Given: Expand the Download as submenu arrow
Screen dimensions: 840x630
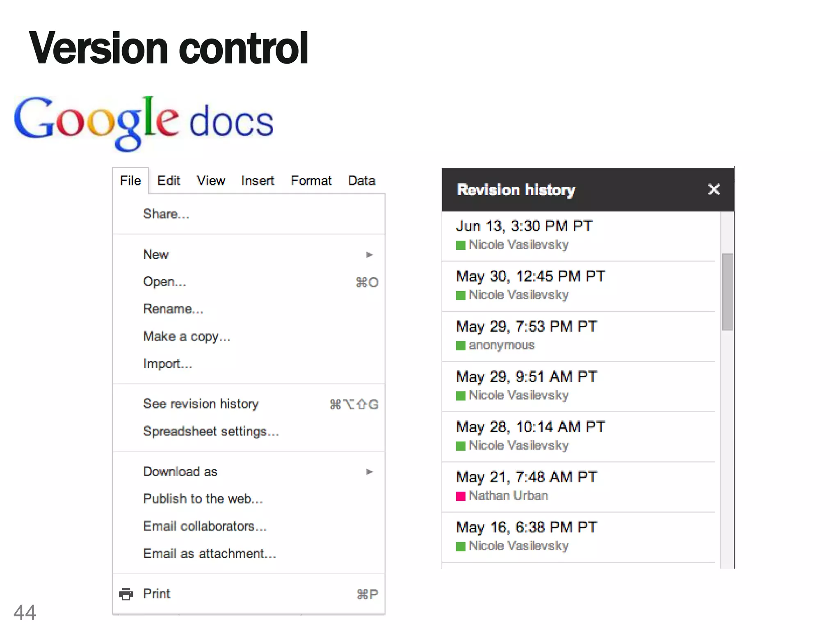Looking at the screenshot, I should tap(369, 472).
